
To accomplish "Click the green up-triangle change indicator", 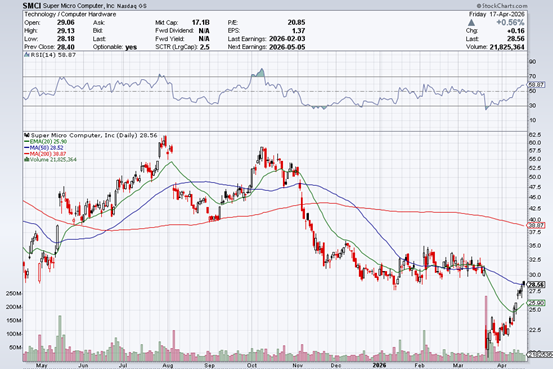I will coord(471,23).
